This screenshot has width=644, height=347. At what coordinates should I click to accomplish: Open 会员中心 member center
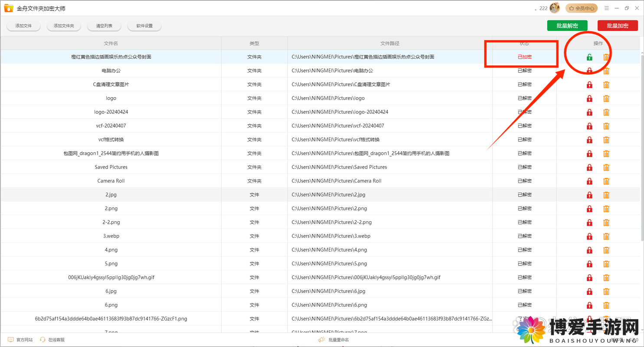(x=582, y=8)
